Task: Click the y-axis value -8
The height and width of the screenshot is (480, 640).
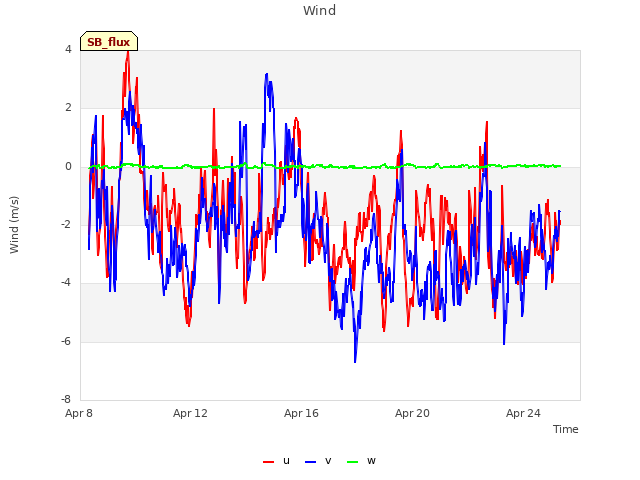Action: (67, 399)
